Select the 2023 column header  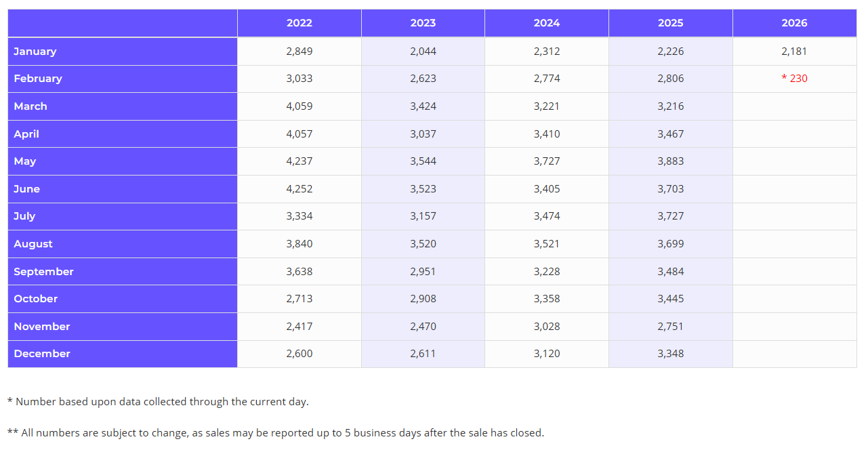(423, 23)
